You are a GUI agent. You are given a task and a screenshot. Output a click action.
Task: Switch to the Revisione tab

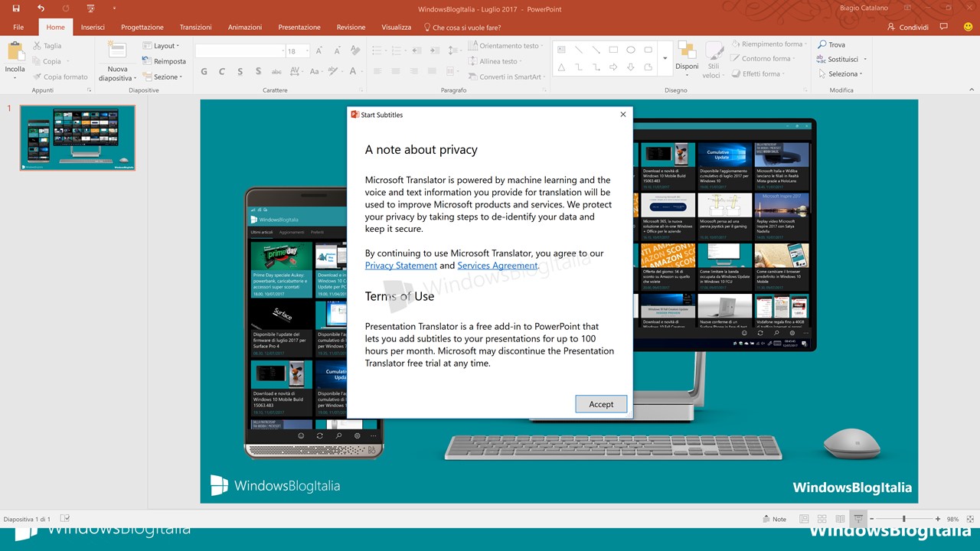pyautogui.click(x=351, y=27)
